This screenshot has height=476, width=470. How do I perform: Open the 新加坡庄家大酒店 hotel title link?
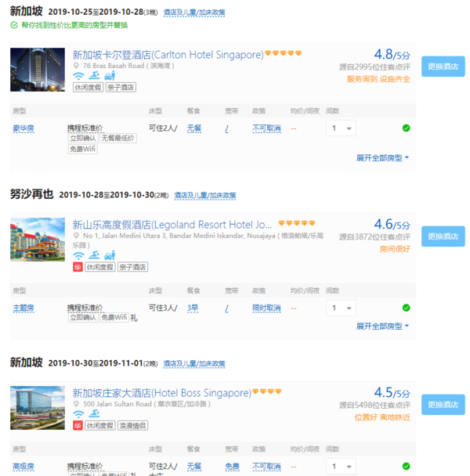tap(162, 393)
